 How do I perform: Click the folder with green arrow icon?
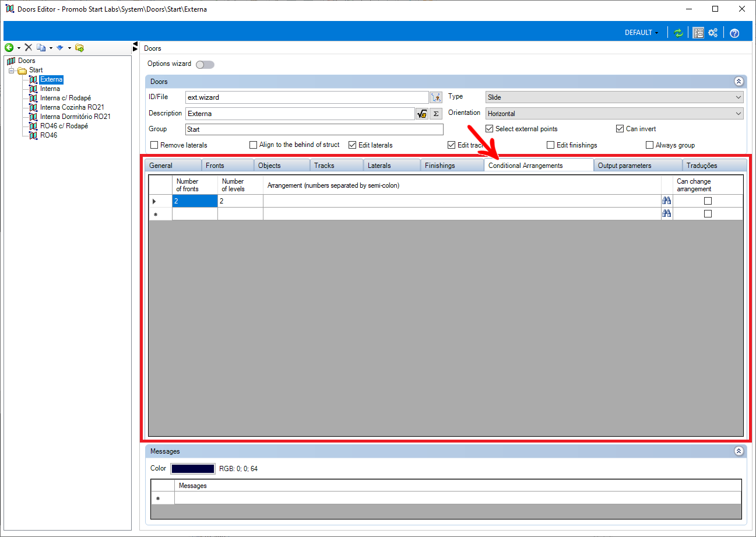click(79, 48)
